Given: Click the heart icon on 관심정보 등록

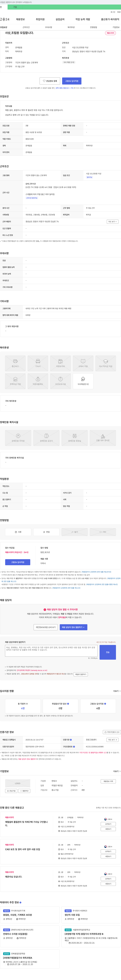Looking at the screenshot, I should tap(44, 81).
